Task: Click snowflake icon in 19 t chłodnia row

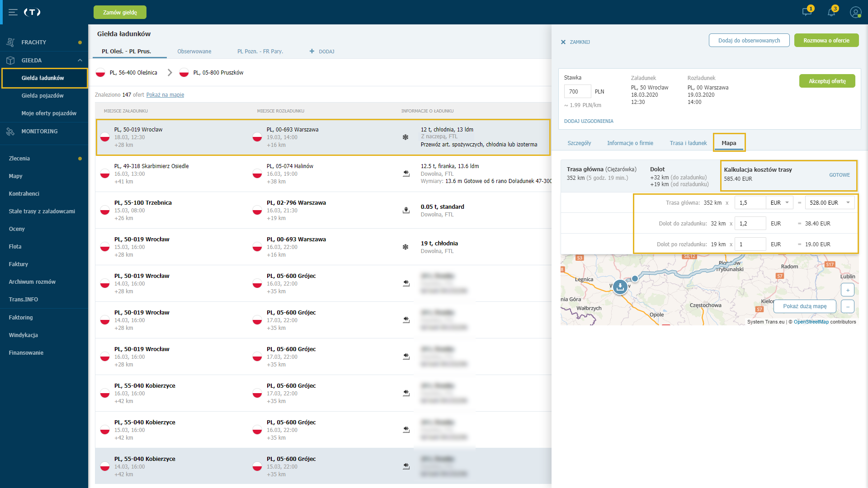Action: coord(406,247)
